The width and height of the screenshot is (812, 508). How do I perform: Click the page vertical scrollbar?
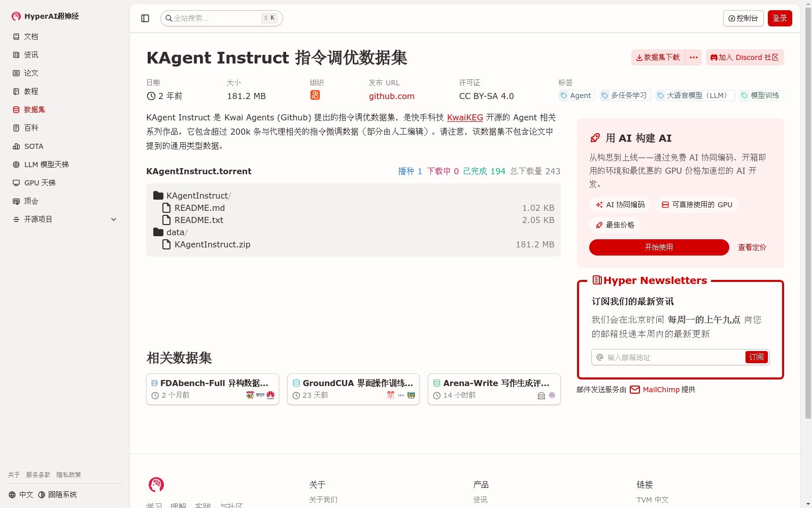tap(808, 213)
